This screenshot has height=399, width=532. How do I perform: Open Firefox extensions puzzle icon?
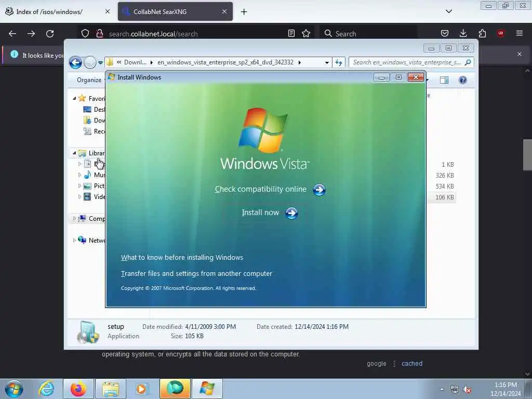coord(482,33)
